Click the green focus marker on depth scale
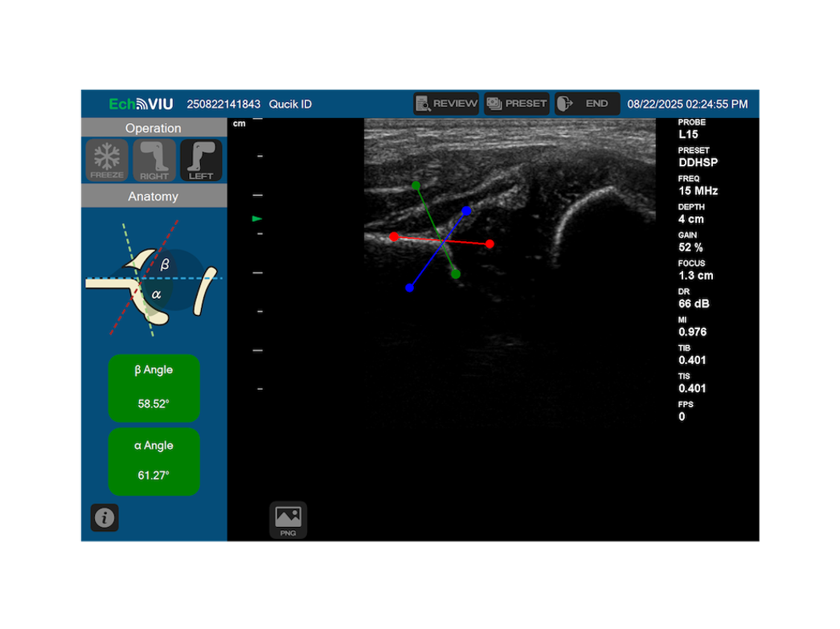Screen dimensions: 840x629 pos(257,219)
